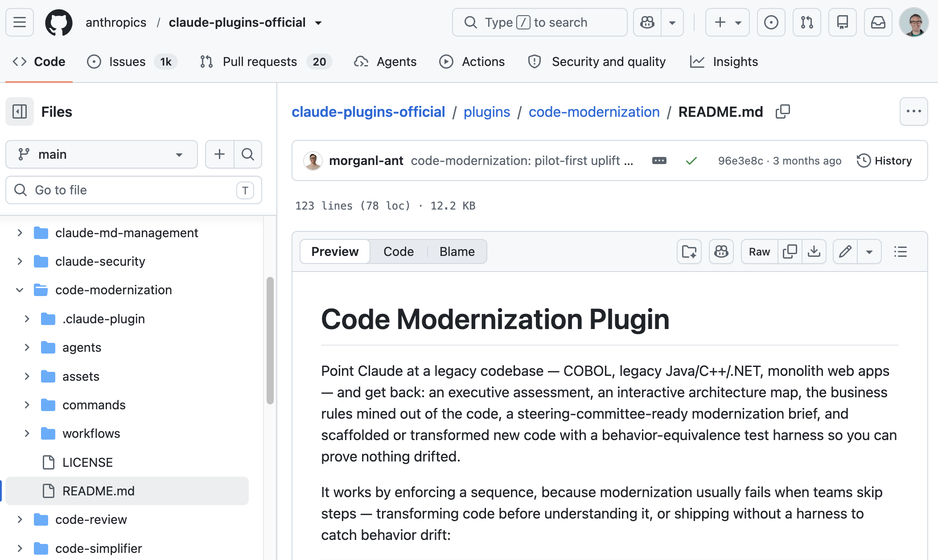This screenshot has height=560, width=938.
Task: Open the repositories icon in header
Action: (x=843, y=22)
